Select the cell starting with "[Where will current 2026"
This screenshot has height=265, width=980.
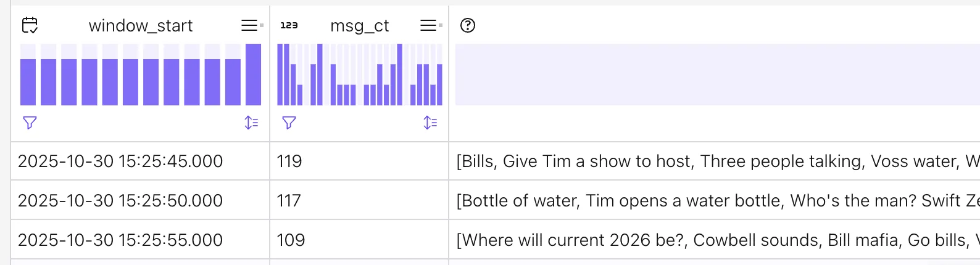717,240
